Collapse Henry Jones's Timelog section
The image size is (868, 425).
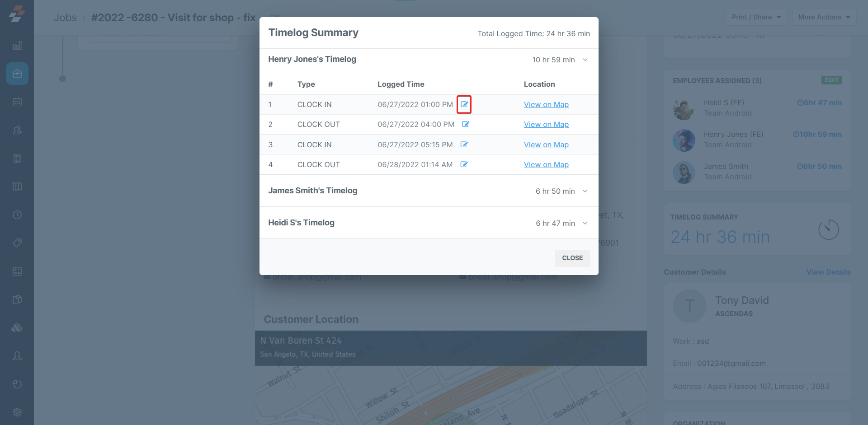(x=585, y=60)
